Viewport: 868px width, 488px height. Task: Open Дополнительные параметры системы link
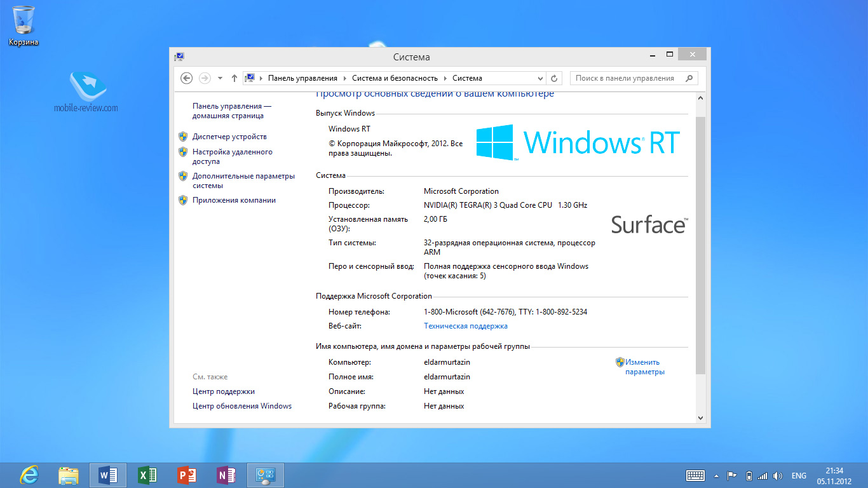tap(244, 181)
